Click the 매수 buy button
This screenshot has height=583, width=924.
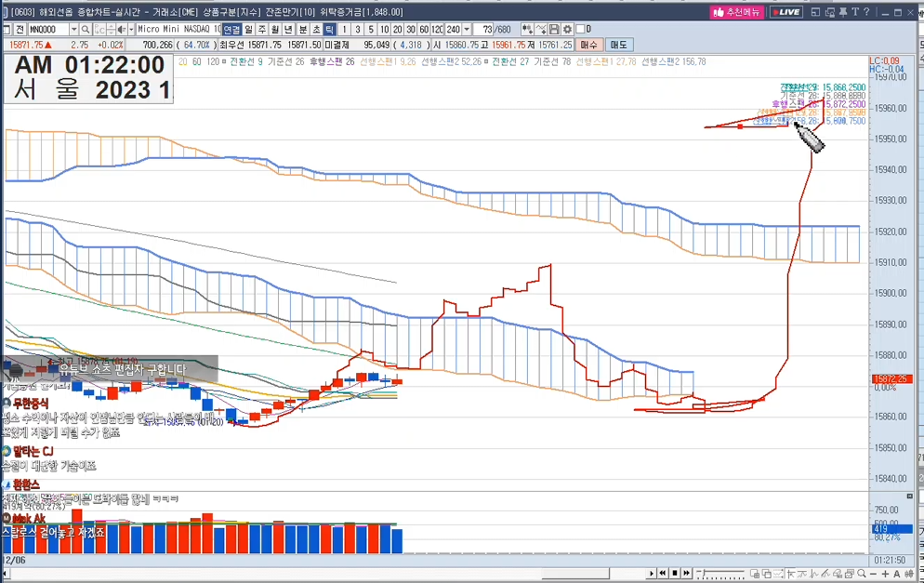tap(588, 45)
